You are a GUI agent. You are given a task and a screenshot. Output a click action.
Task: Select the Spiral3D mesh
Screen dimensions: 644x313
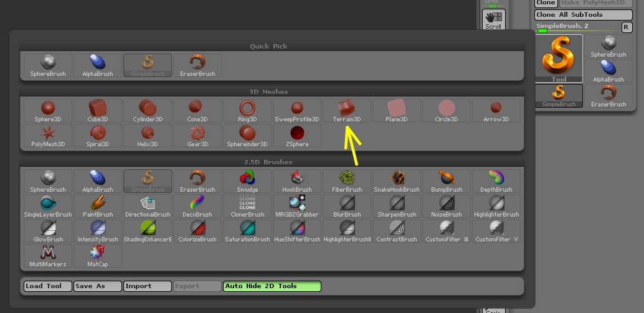(98, 136)
